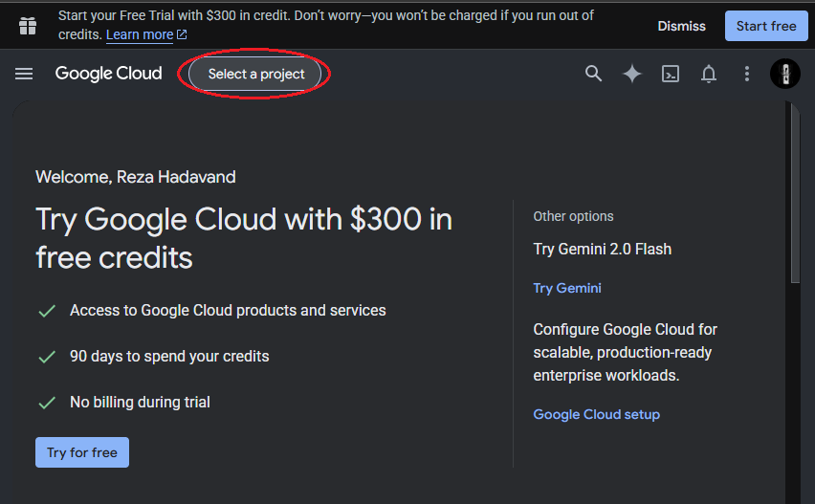Click the gift icon in the banner
Screen dimensions: 815x504
pos(28,26)
